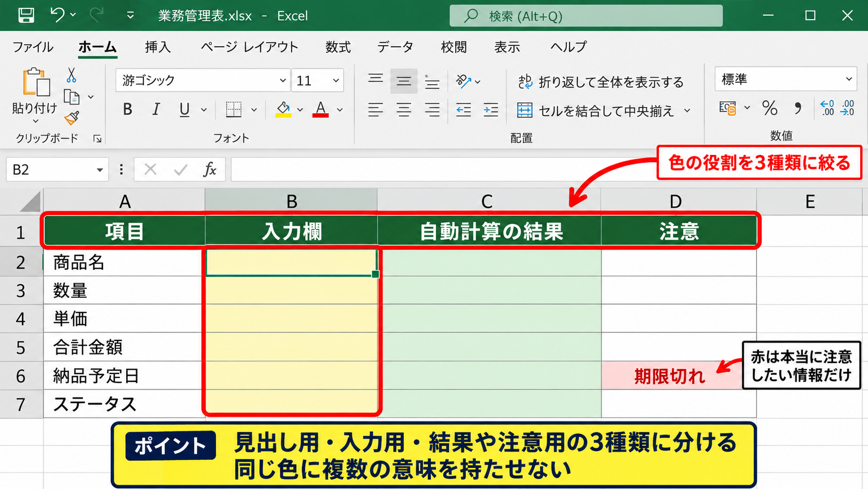This screenshot has width=868, height=489.
Task: Click the paste clipboard icon
Action: coord(36,82)
